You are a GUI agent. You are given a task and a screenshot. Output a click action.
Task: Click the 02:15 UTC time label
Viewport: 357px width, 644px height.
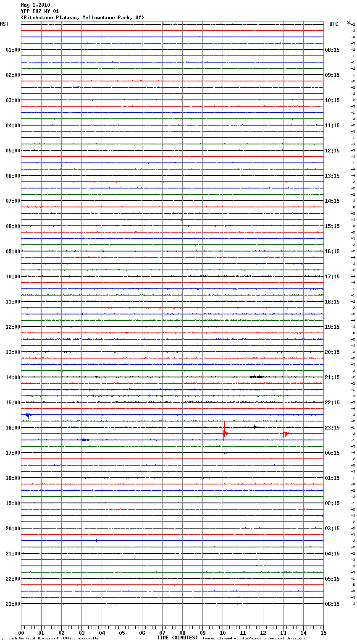tap(332, 503)
